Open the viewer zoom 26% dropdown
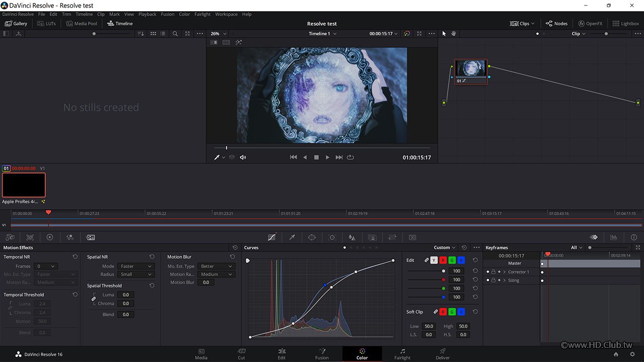644x362 pixels. 218,34
